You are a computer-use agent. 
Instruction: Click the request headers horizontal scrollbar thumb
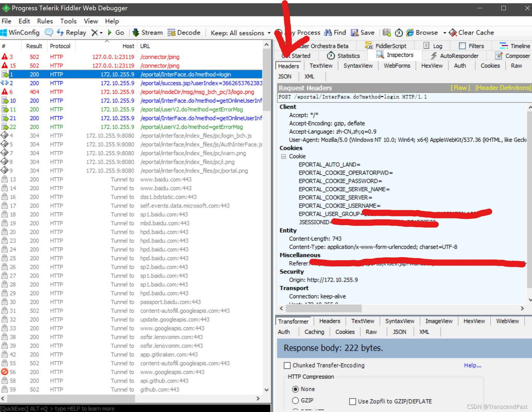323,308
